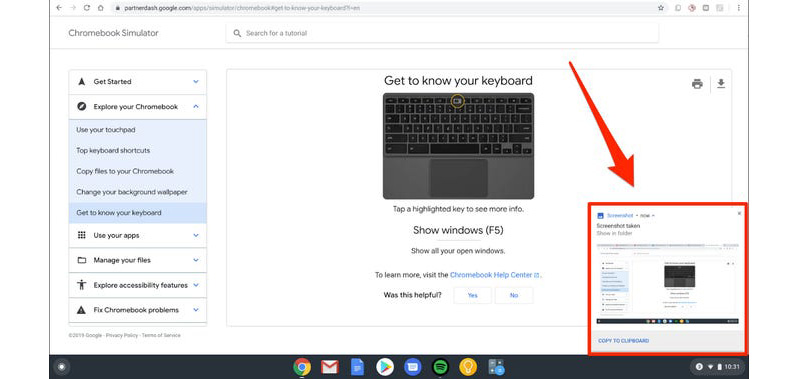The image size is (799, 379).
Task: Expand the Manage your files chevron
Action: click(x=196, y=260)
